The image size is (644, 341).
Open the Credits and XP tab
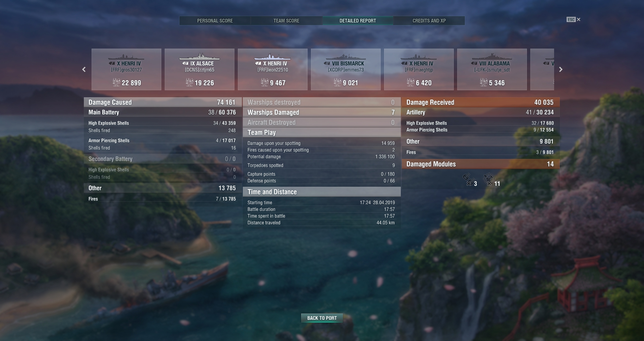point(429,21)
